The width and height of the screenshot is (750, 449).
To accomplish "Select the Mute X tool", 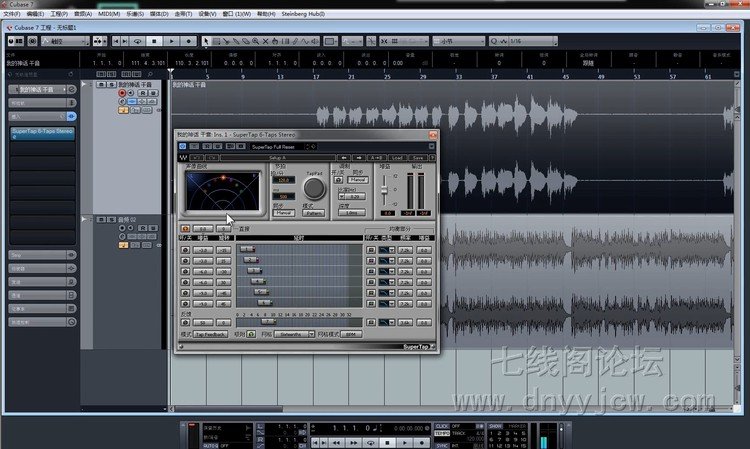I will pos(265,42).
